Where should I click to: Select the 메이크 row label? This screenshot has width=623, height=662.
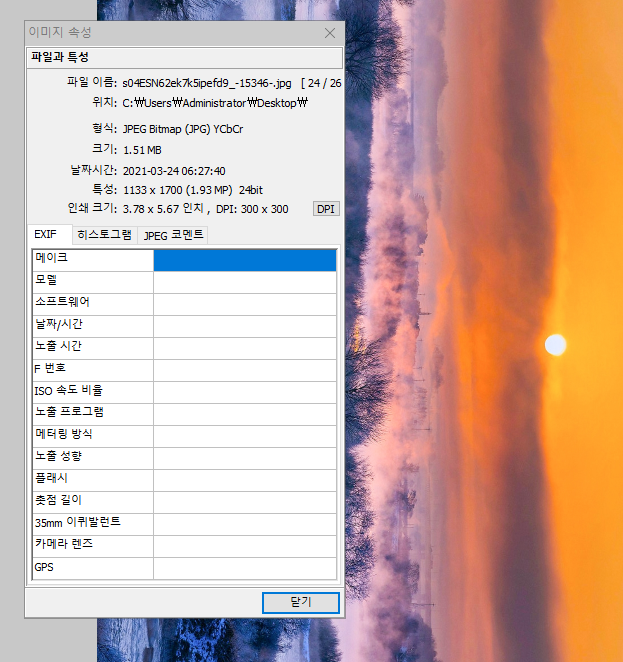pyautogui.click(x=93, y=260)
